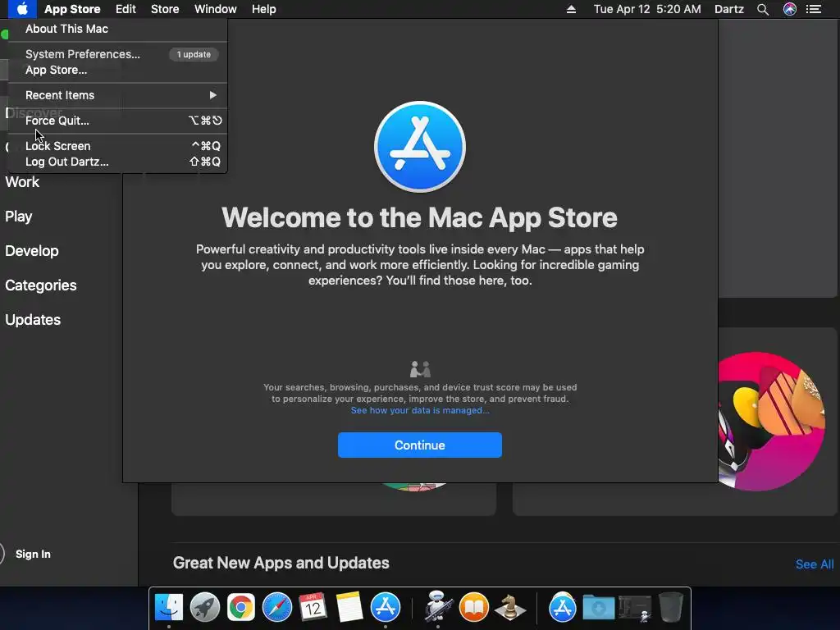The width and height of the screenshot is (840, 630).
Task: Choose Lock Screen menu item
Action: (x=118, y=146)
